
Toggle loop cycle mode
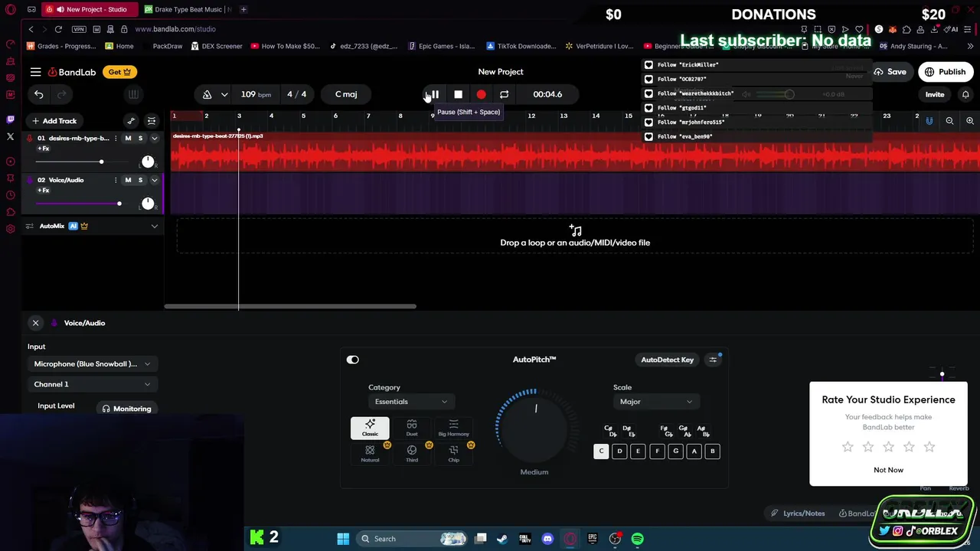click(x=504, y=94)
